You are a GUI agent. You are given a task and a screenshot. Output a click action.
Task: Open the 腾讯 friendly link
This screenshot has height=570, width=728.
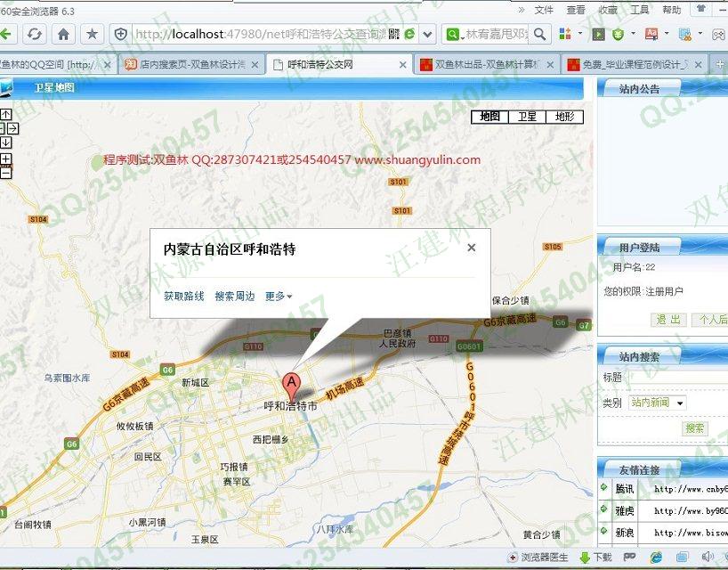[625, 489]
